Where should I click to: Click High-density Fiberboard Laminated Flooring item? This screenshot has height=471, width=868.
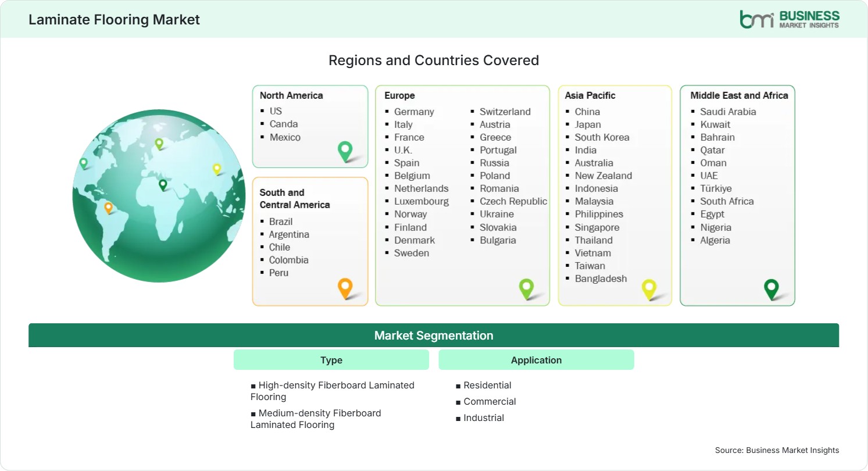click(x=333, y=391)
